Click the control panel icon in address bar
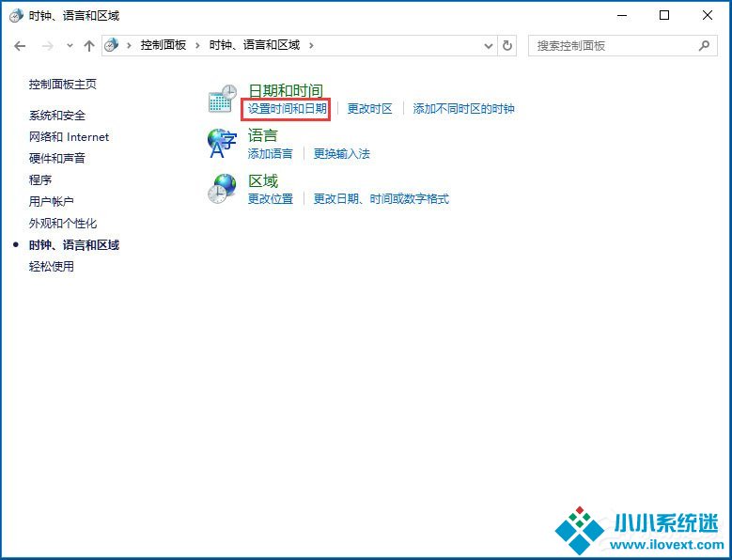The width and height of the screenshot is (732, 560). (112, 45)
